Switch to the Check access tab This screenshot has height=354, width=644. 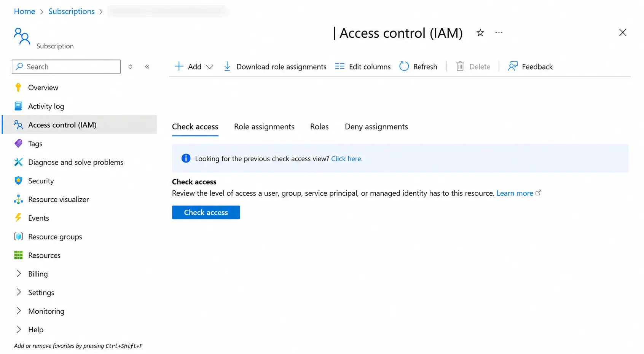[x=195, y=127]
